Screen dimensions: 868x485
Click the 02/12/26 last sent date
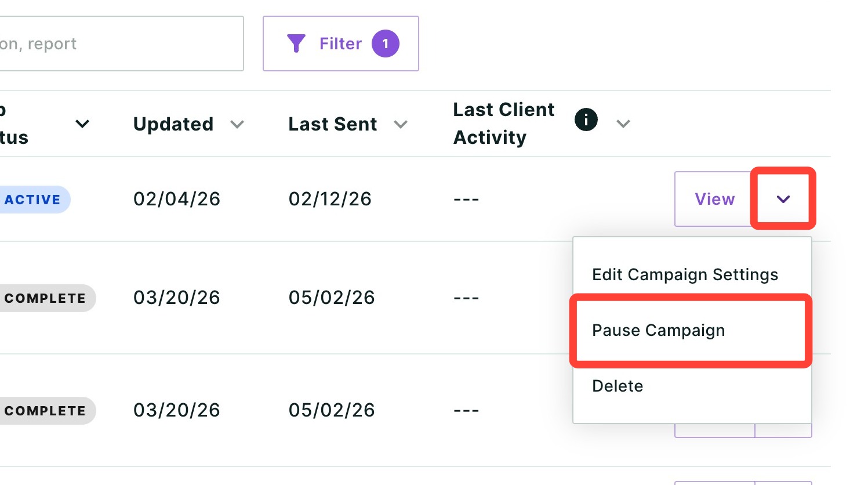tap(330, 199)
